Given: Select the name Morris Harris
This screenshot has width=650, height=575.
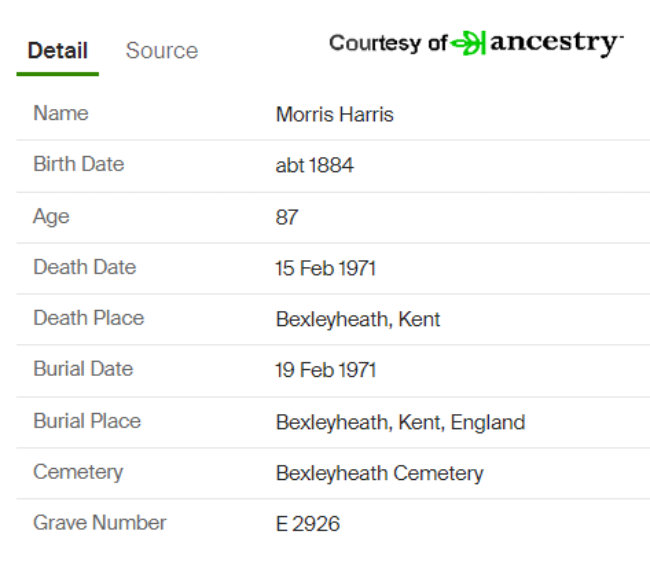Looking at the screenshot, I should point(335,114).
